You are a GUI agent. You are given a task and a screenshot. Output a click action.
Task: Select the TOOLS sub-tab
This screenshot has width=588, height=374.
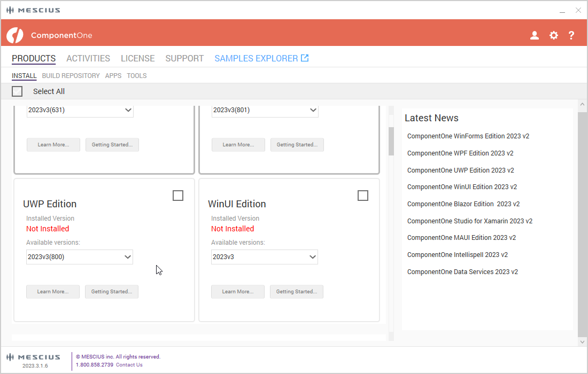click(x=136, y=76)
